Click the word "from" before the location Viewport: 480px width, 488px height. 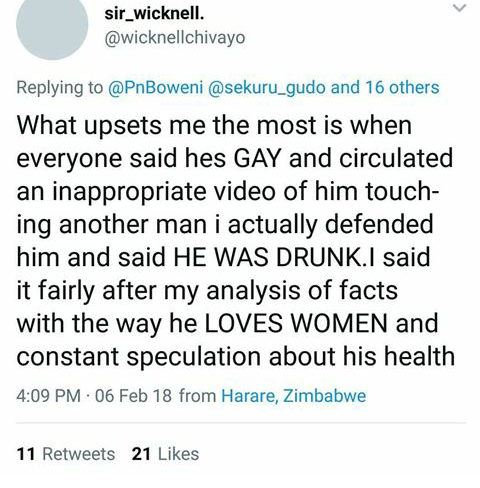[x=197, y=396]
